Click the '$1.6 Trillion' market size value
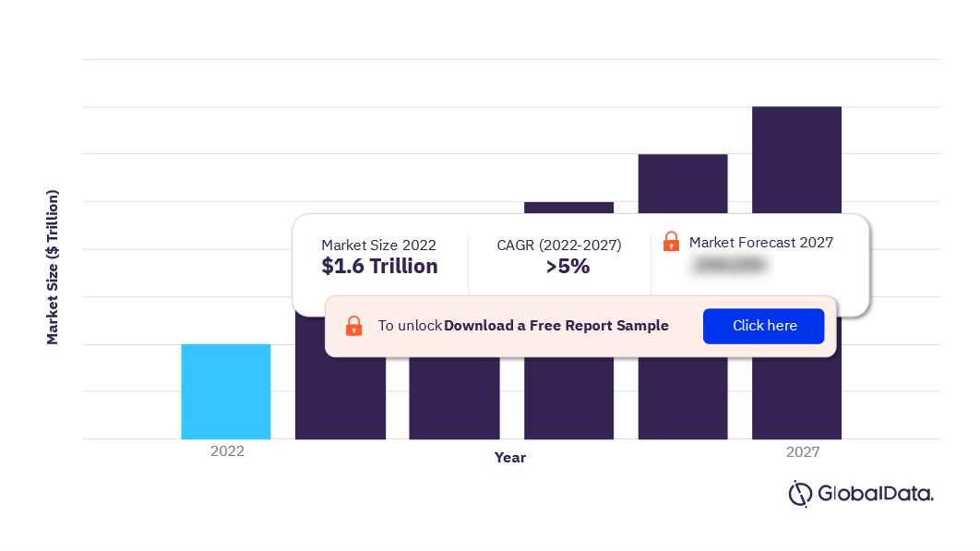 (x=379, y=267)
